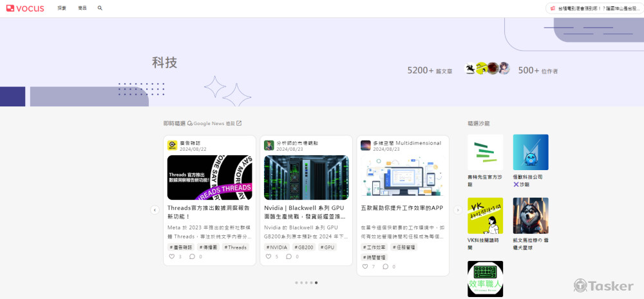Open second menu item before search icon
Screen dimensions: 644x299
click(82, 8)
